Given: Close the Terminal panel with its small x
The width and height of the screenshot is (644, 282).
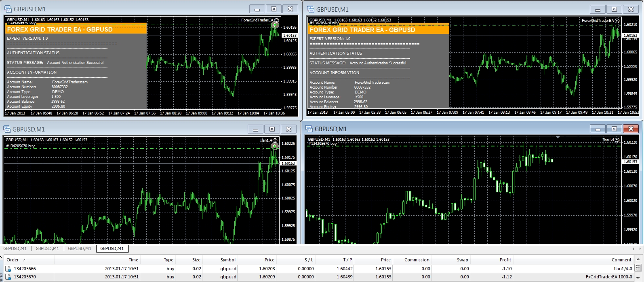Looking at the screenshot, I should click(x=2, y=256).
